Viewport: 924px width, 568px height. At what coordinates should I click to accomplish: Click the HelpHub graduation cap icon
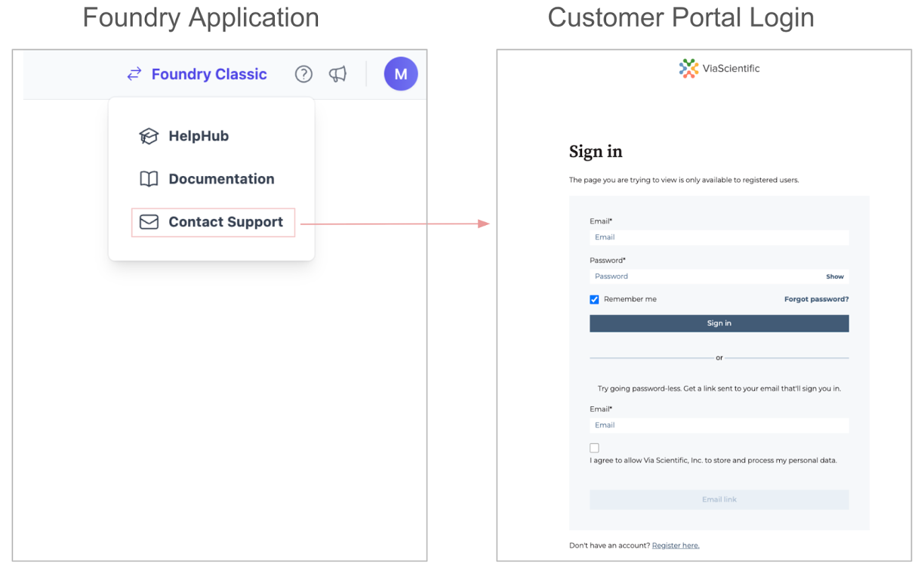pyautogui.click(x=149, y=136)
